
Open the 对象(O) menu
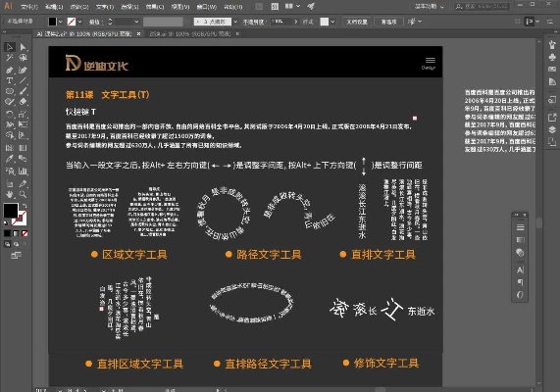[79, 7]
